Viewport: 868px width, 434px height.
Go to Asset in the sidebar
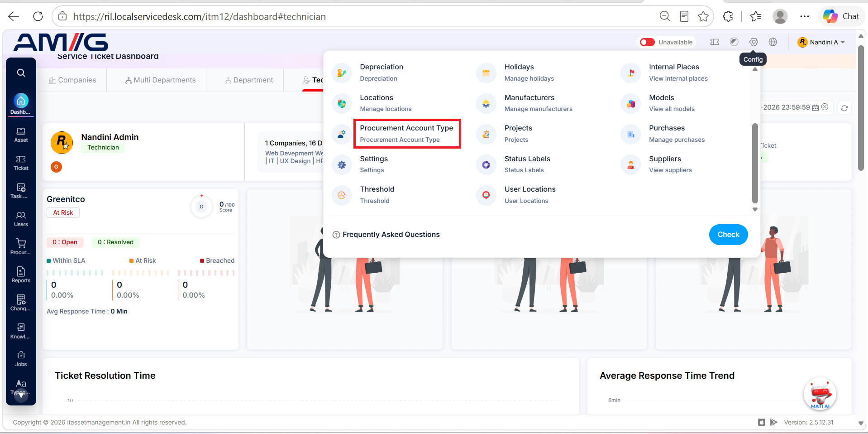click(x=21, y=135)
